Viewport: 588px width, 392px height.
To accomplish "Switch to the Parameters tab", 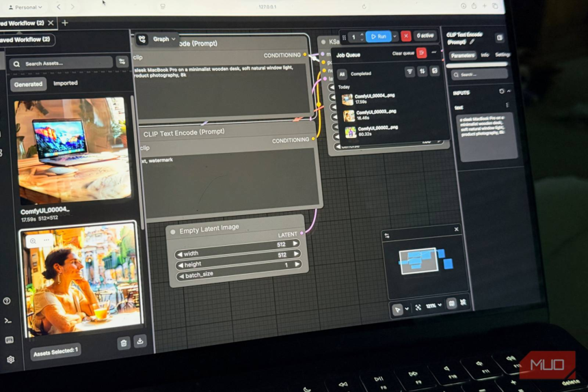I will (462, 55).
